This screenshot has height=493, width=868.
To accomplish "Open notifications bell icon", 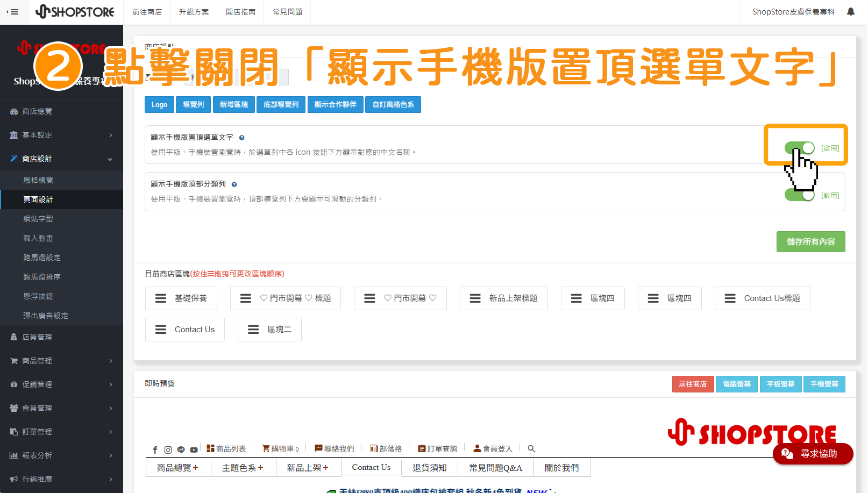I will 851,11.
